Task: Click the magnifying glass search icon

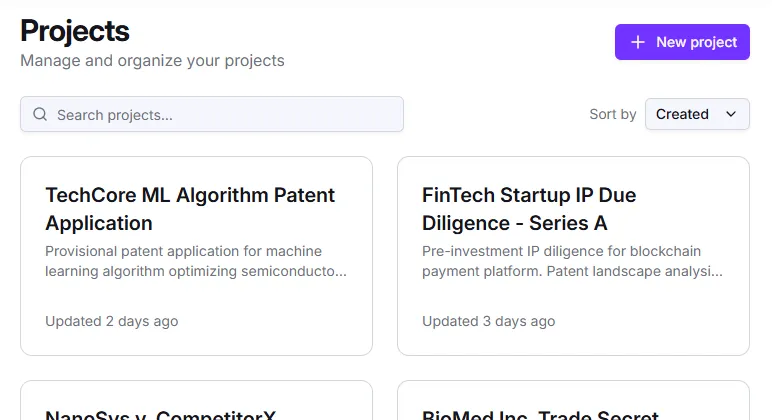Action: coord(40,114)
